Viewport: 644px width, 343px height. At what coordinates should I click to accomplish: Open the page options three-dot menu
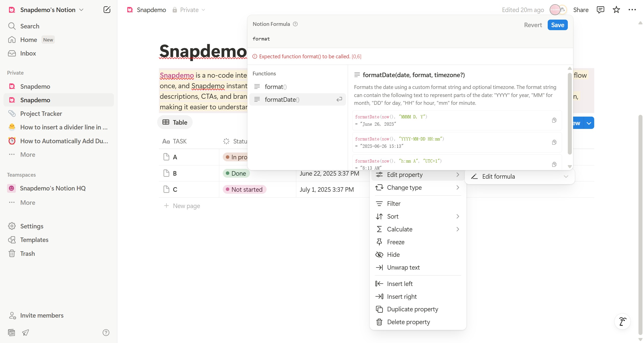coord(632,10)
